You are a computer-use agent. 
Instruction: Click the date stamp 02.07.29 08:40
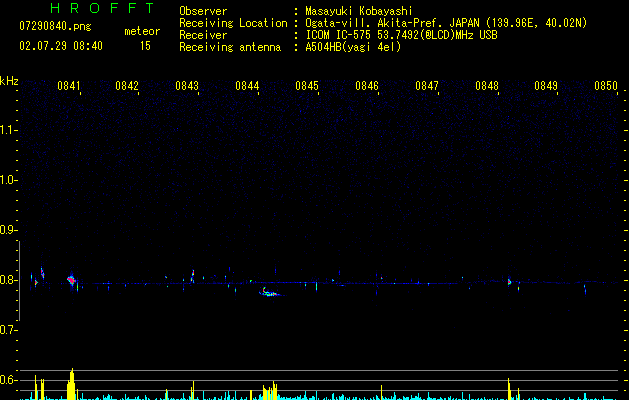[x=61, y=46]
